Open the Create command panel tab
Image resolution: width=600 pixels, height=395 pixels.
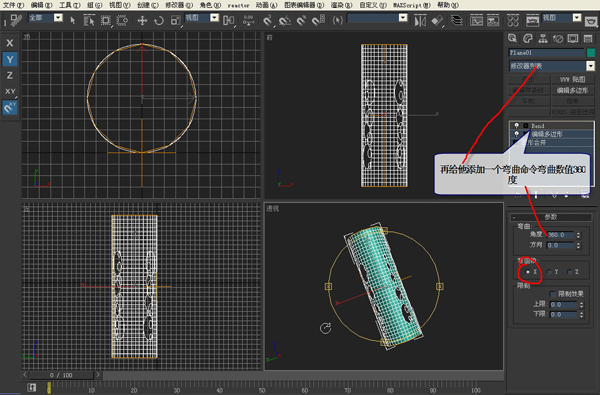click(x=512, y=38)
